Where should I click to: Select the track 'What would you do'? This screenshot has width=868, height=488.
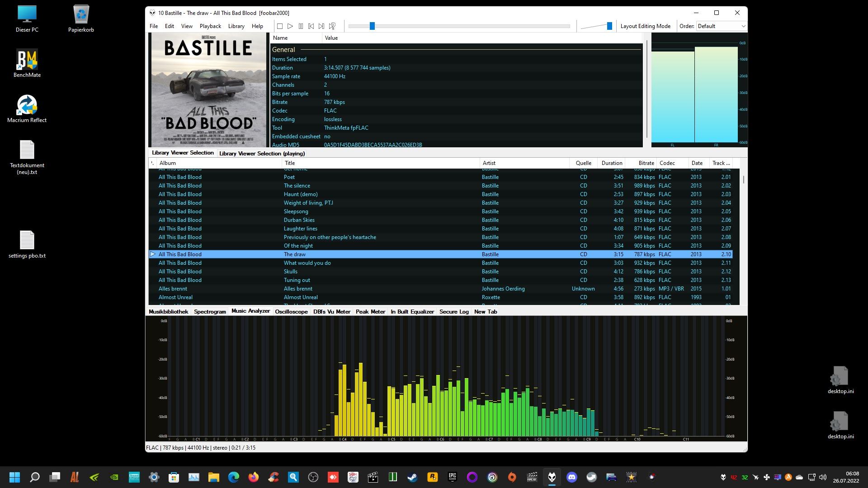[440, 263]
